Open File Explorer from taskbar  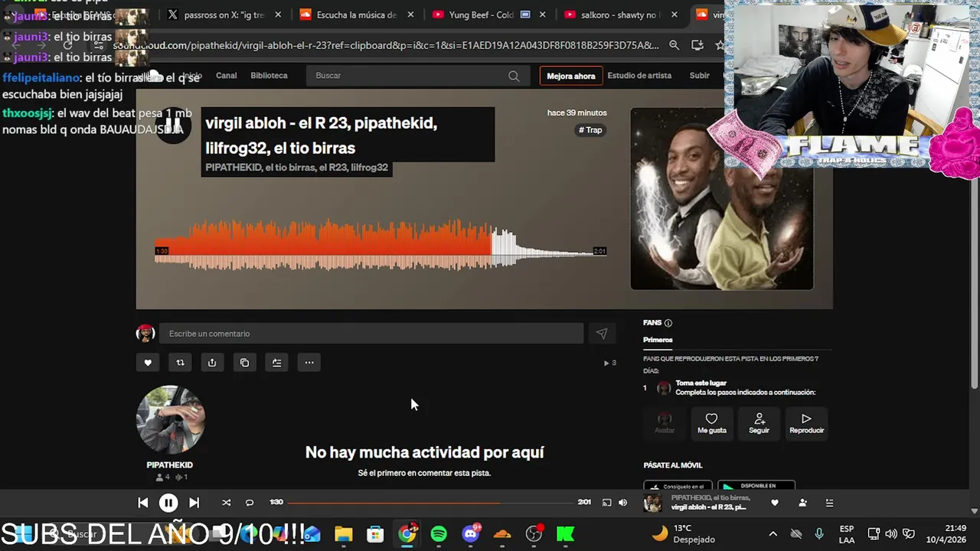[x=343, y=534]
